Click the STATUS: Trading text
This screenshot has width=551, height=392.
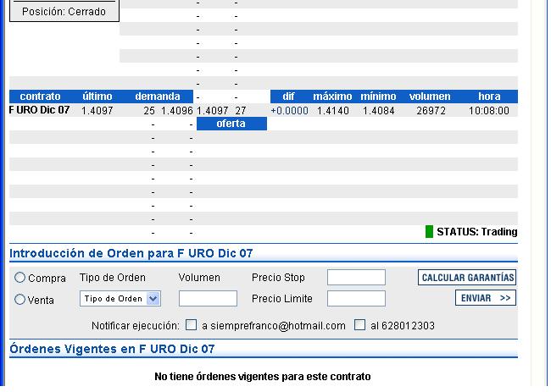(477, 232)
